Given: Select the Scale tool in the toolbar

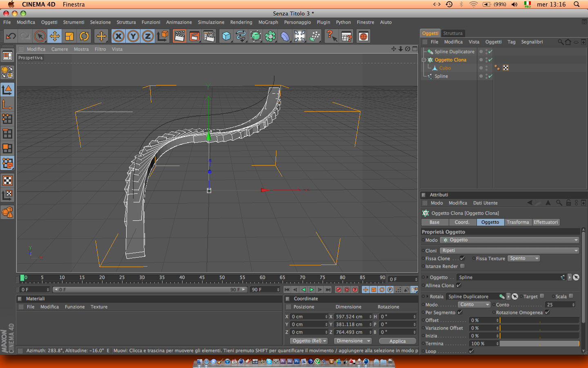Looking at the screenshot, I should pos(69,36).
